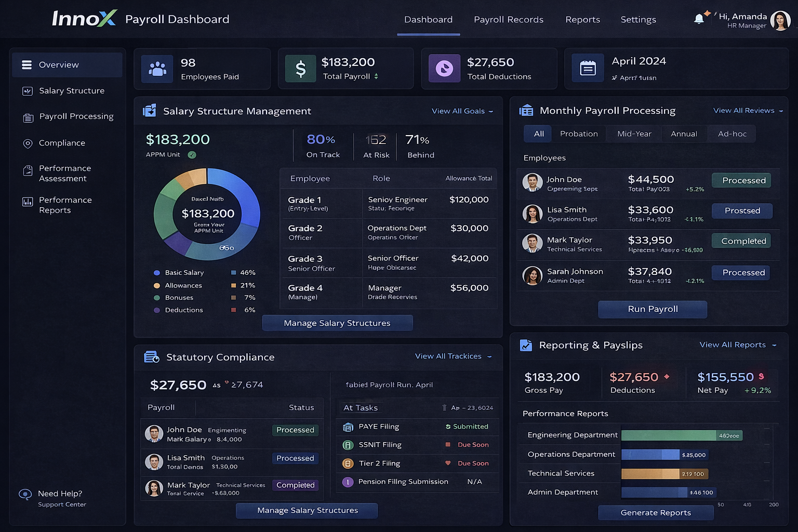
Task: Select the Ad-hoc filter tab
Action: point(732,134)
